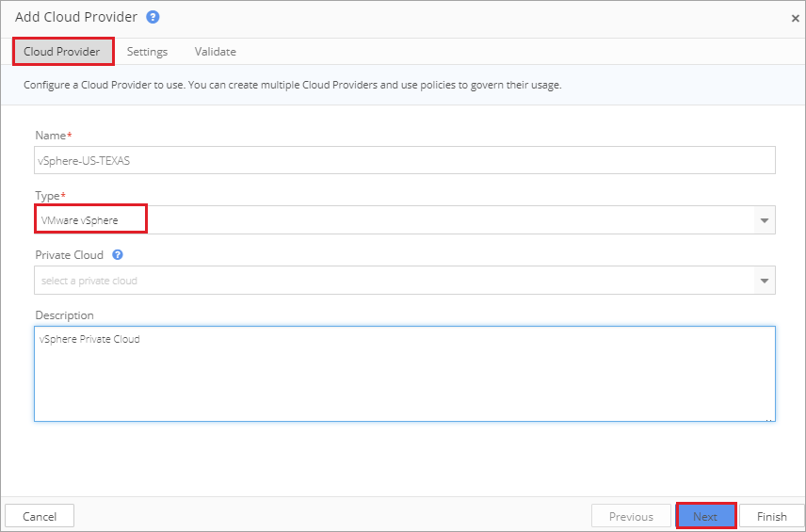806x532 pixels.
Task: Select the Cloud Provider tab
Action: tap(62, 52)
